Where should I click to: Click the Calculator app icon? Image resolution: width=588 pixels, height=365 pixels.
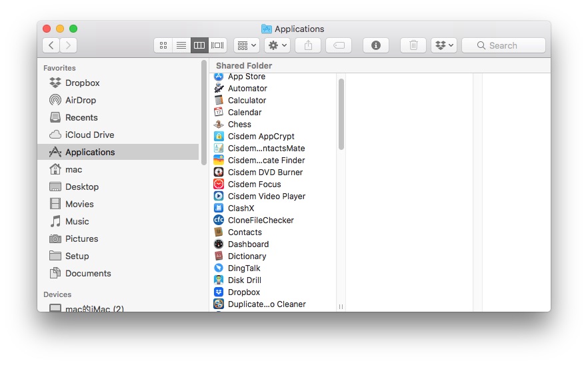(x=219, y=100)
